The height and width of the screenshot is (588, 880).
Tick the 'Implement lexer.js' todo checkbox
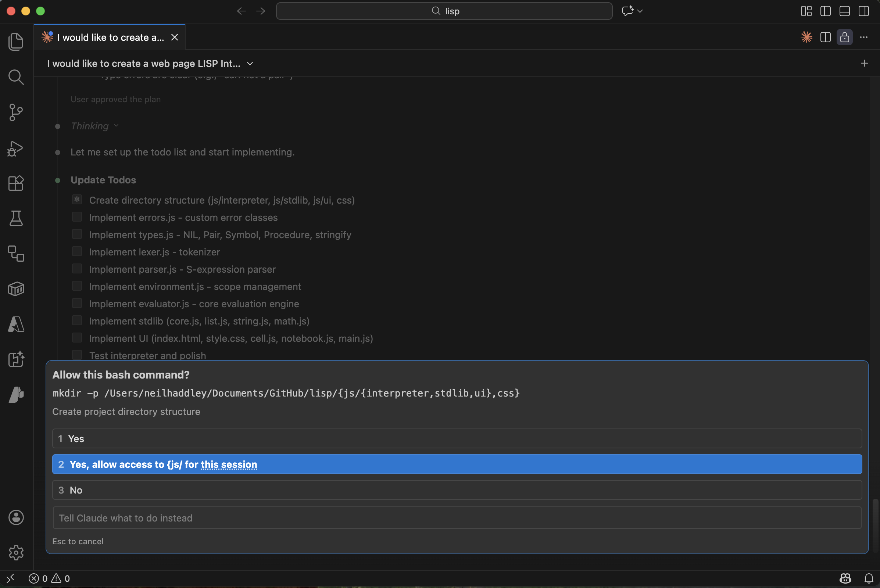(x=77, y=252)
